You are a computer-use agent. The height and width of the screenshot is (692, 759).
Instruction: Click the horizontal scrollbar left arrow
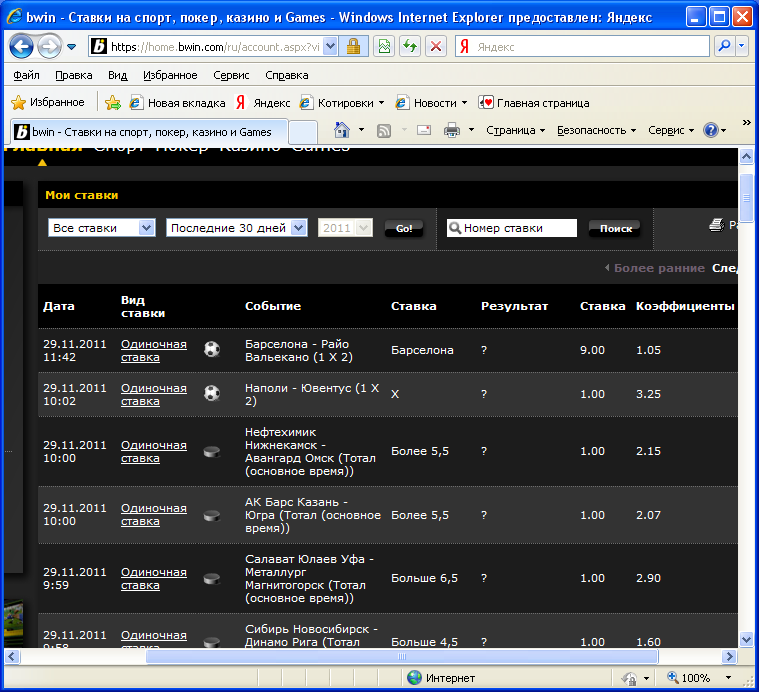click(12, 656)
